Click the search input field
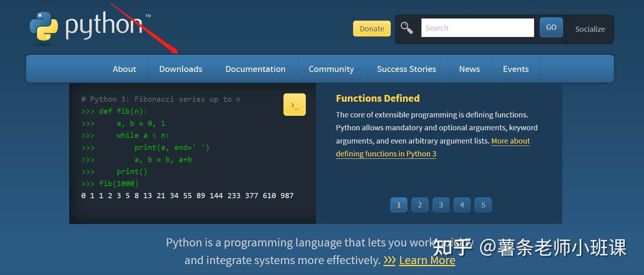The height and width of the screenshot is (275, 644). pos(477,27)
